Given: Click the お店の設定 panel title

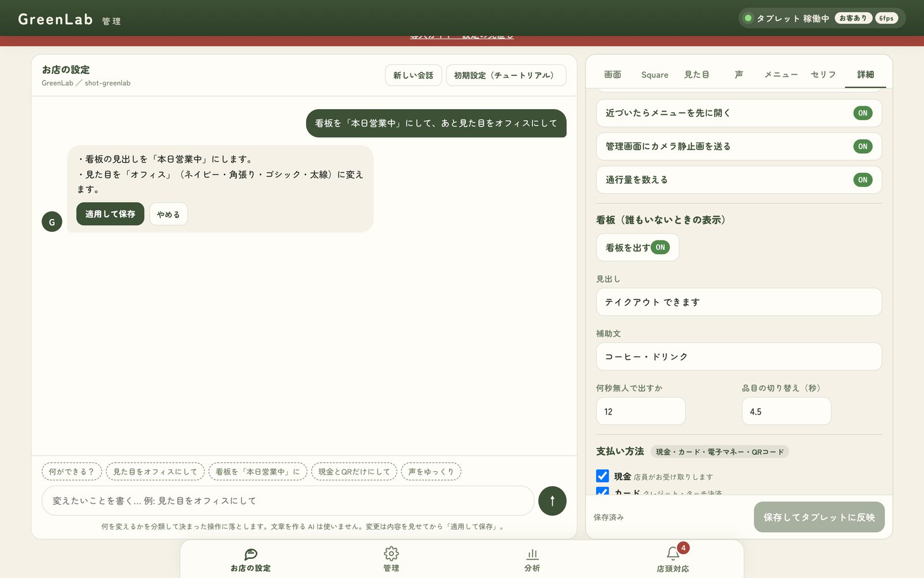Looking at the screenshot, I should [x=66, y=69].
